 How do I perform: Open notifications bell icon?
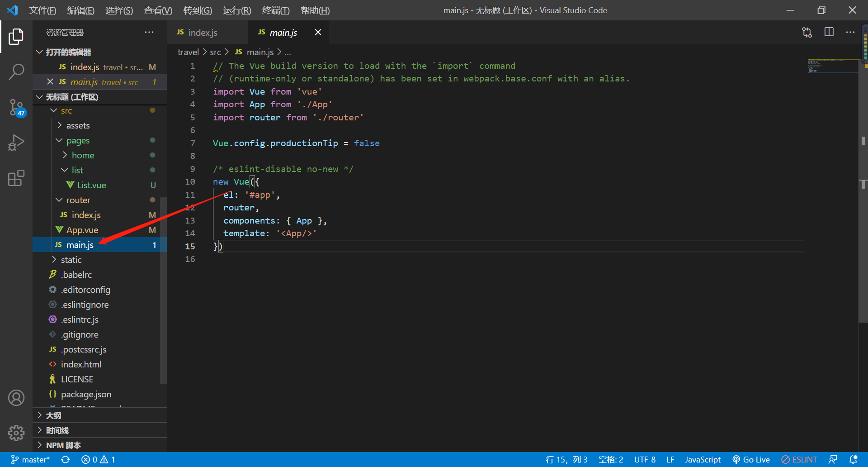[854, 459]
